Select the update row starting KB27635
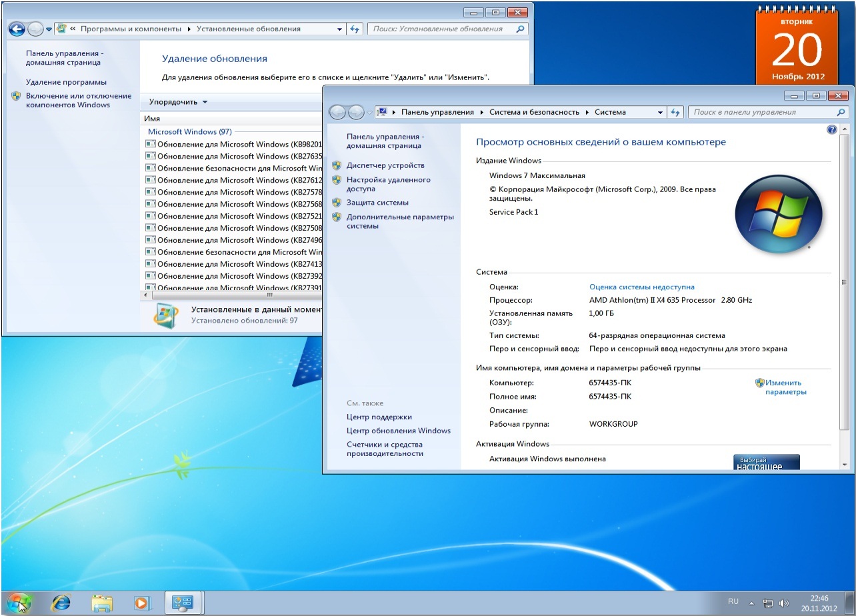The width and height of the screenshot is (856, 616). (233, 156)
